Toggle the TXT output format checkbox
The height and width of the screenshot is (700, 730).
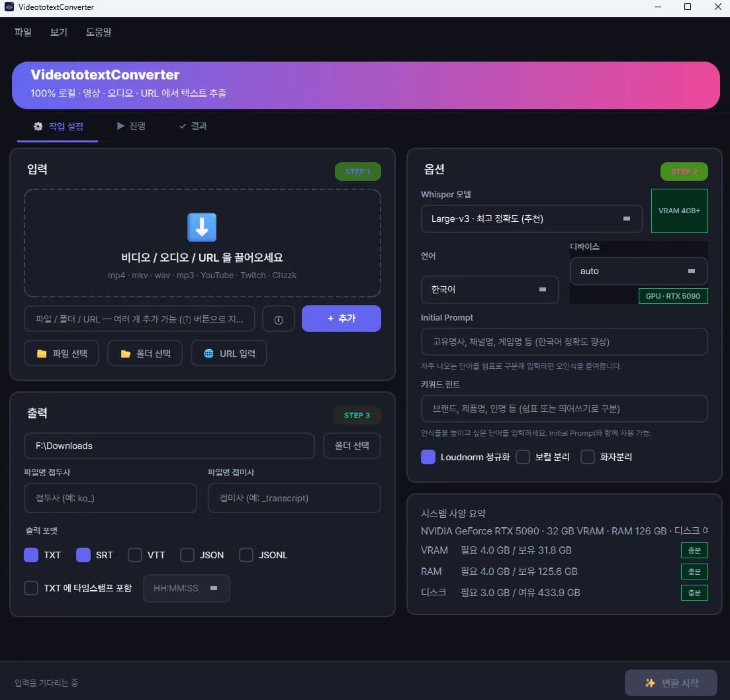coord(31,555)
